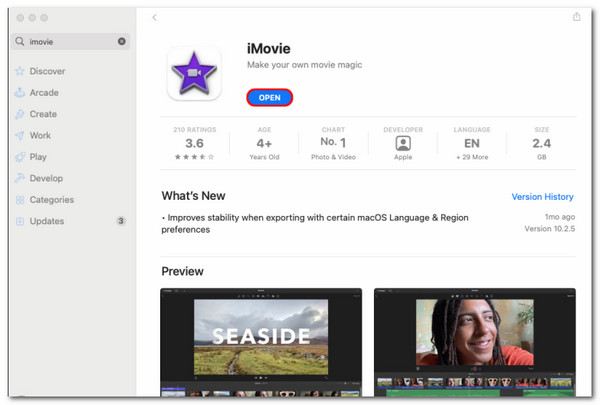The image size is (600, 405).
Task: Click the + 29 More languages text
Action: [472, 157]
